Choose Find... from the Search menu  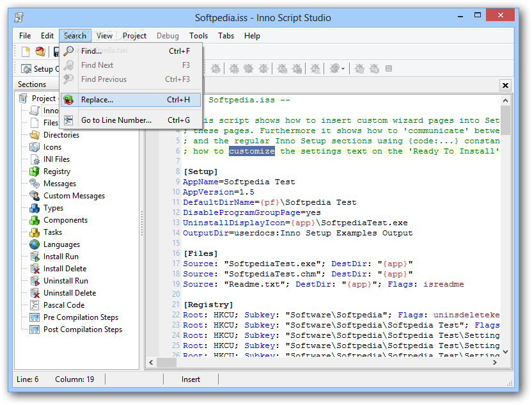tap(91, 51)
